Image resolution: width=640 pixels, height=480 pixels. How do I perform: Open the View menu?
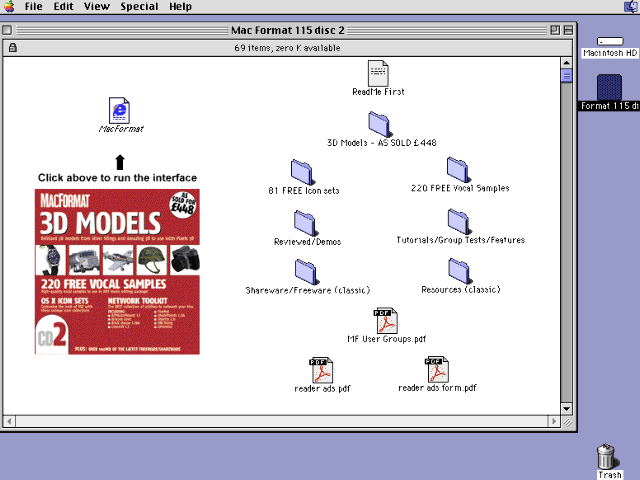(x=97, y=7)
